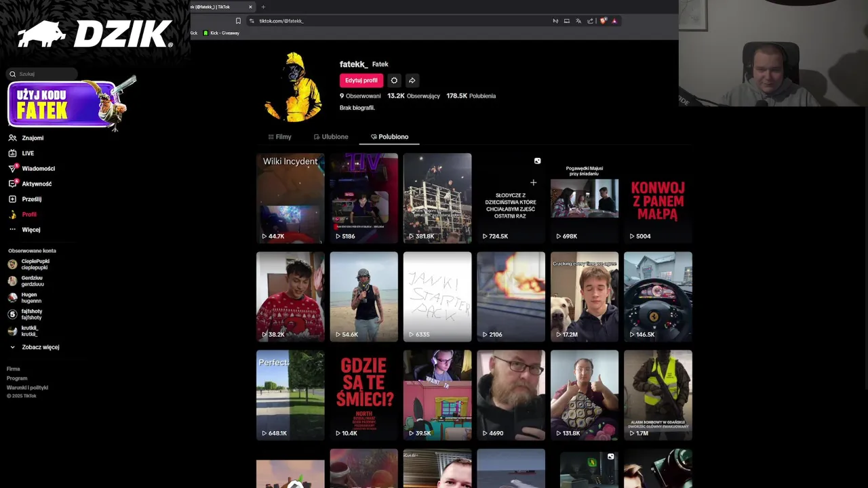Open the beach video with 54.6K views
868x488 pixels.
pyautogui.click(x=363, y=297)
